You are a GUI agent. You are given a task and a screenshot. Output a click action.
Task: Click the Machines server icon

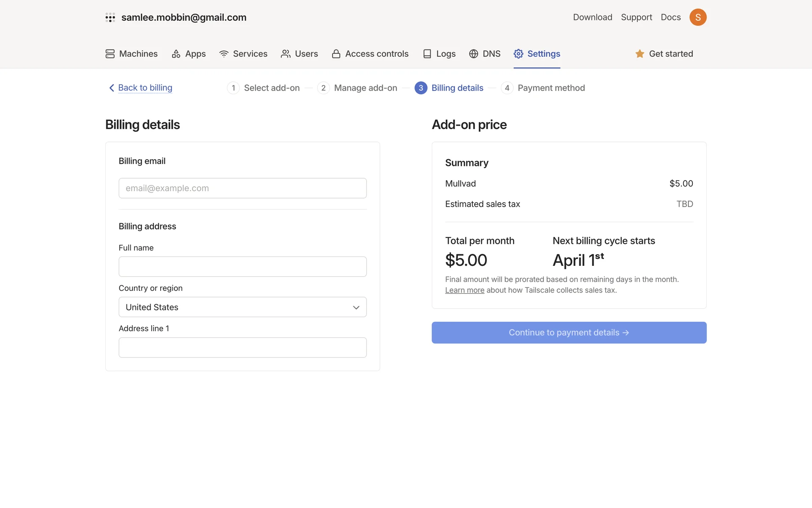click(110, 54)
